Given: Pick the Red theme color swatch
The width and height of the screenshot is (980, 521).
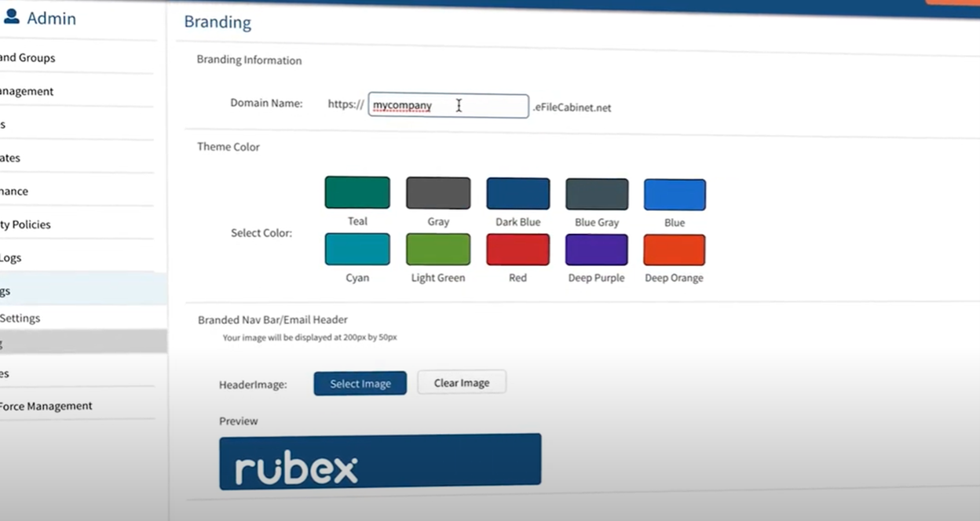Looking at the screenshot, I should pos(518,250).
